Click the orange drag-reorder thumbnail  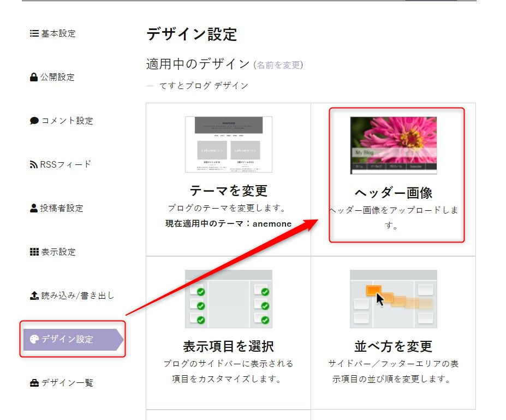(394, 299)
